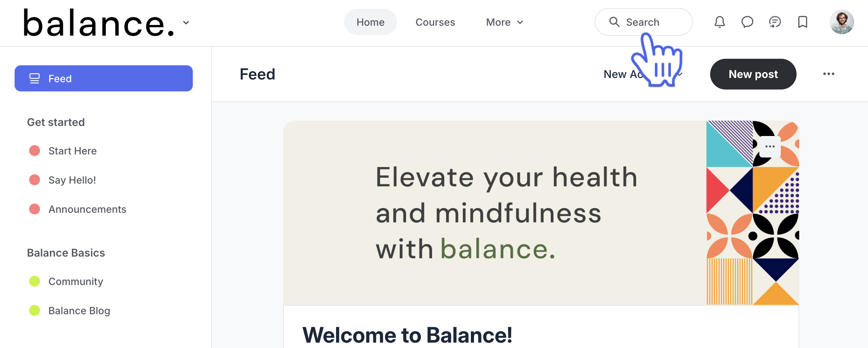The width and height of the screenshot is (868, 348).
Task: Open the chat threads icon
Action: 775,22
